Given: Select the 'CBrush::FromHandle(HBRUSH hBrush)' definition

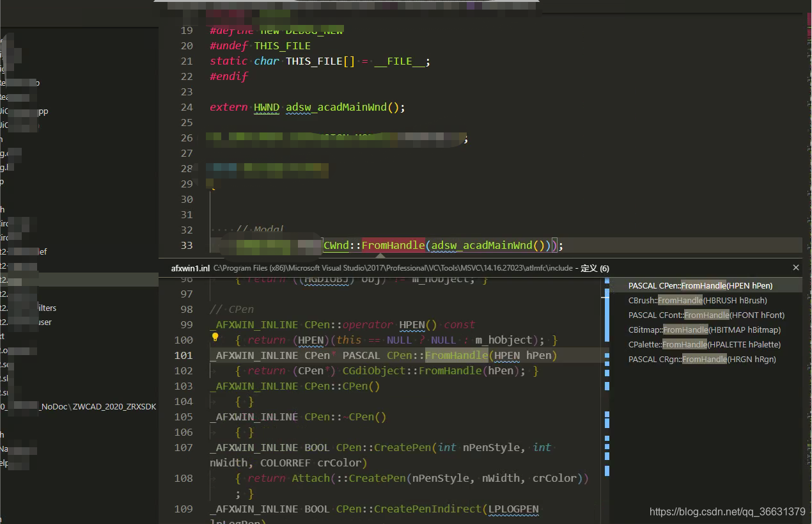Looking at the screenshot, I should (x=698, y=301).
